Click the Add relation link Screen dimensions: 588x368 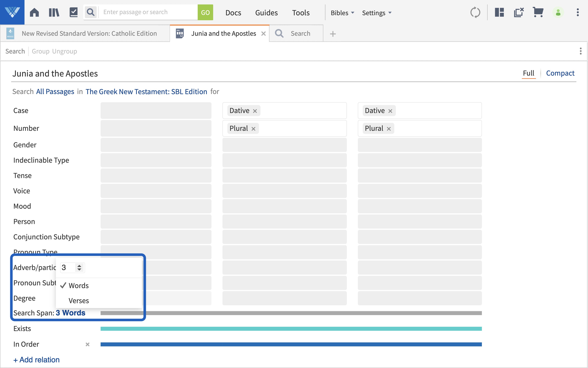[x=36, y=360]
